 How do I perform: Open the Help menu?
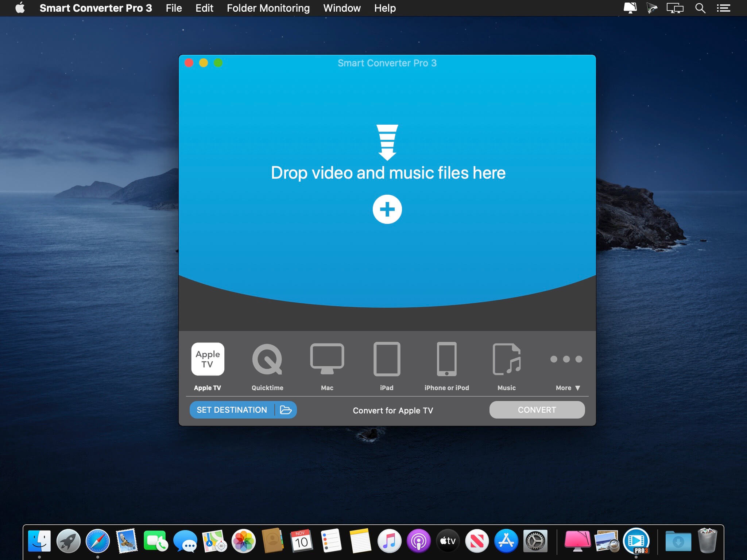coord(384,8)
